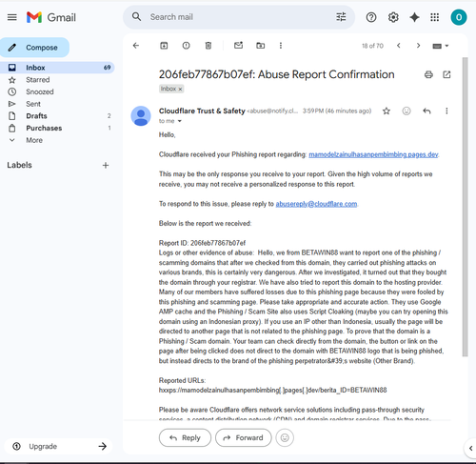Viewport: 476px width, 464px height.
Task: Delete this email trash icon
Action: click(208, 46)
